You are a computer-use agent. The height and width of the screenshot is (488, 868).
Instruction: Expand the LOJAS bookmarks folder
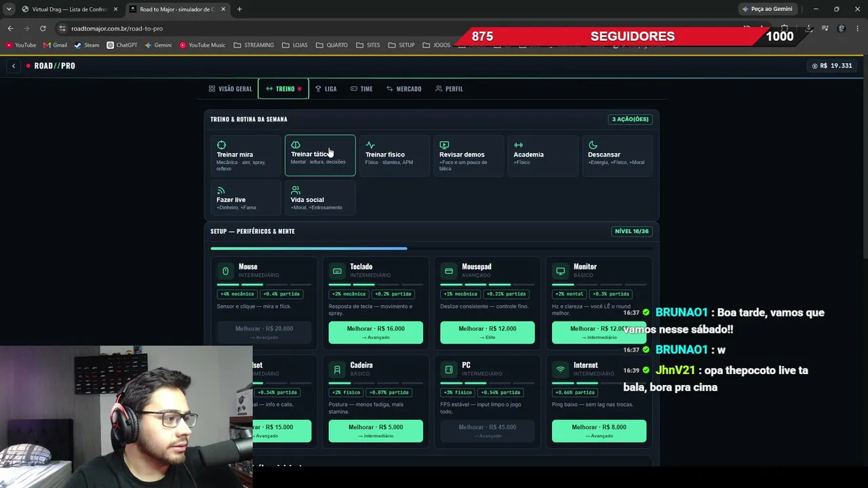click(294, 45)
